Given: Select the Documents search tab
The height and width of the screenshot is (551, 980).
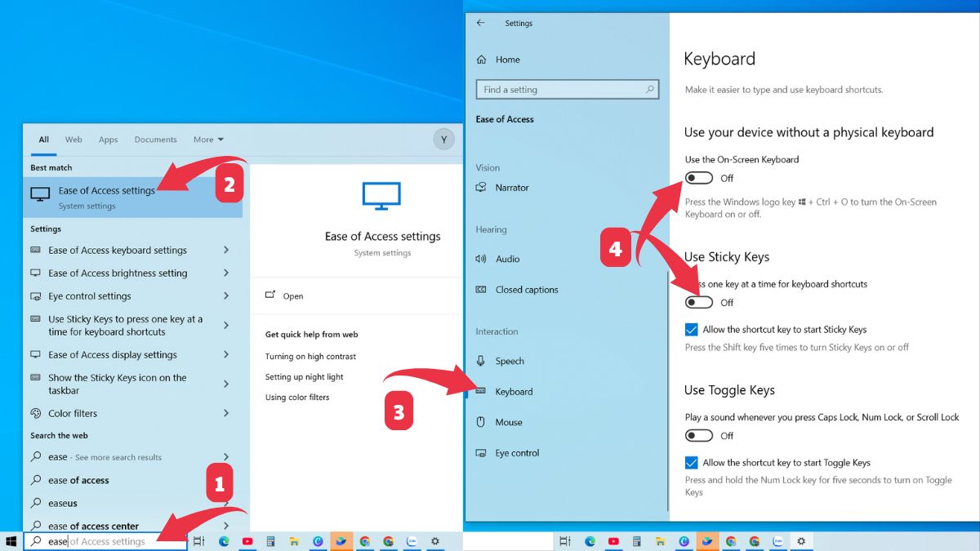Looking at the screenshot, I should (155, 139).
